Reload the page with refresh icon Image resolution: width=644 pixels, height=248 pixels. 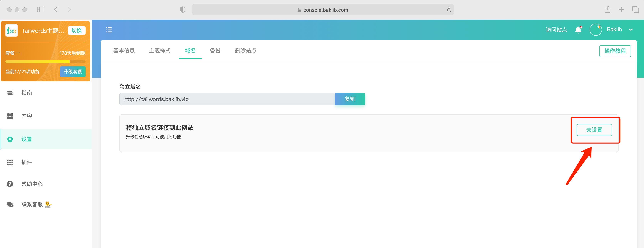449,10
